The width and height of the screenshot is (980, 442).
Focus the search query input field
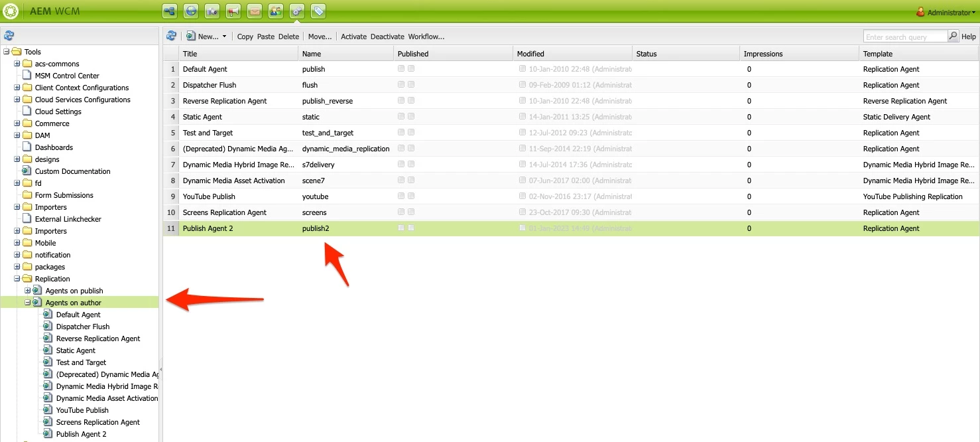coord(905,37)
